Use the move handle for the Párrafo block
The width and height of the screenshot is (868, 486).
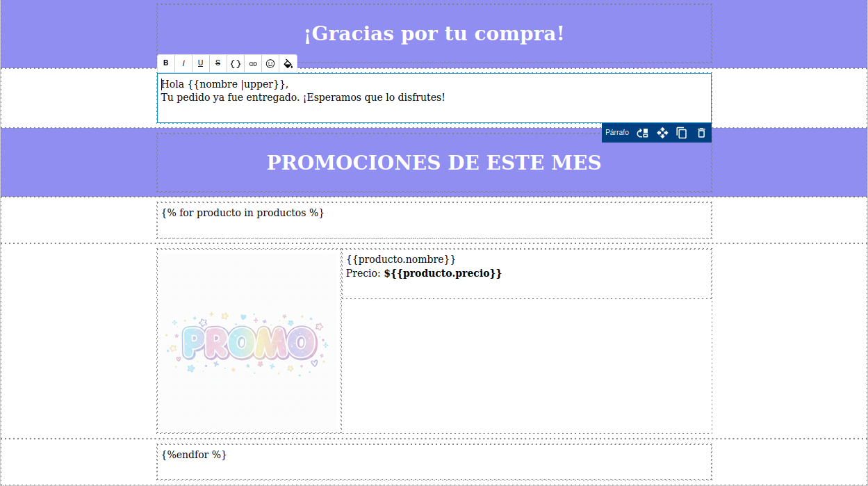[662, 133]
